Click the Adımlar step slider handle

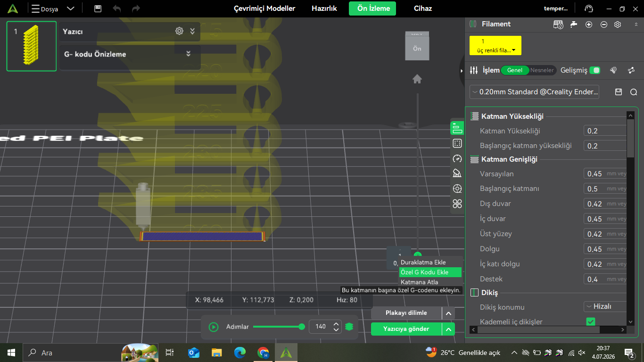click(x=302, y=327)
